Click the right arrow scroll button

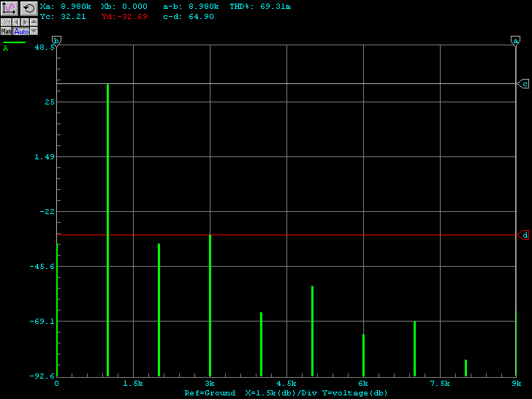pos(24,23)
